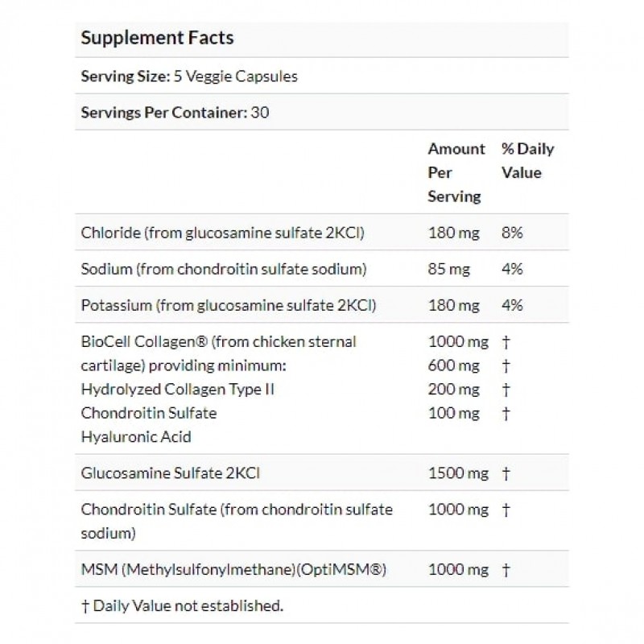Click the 600 mg amount value
644x644 pixels.
[x=454, y=365]
